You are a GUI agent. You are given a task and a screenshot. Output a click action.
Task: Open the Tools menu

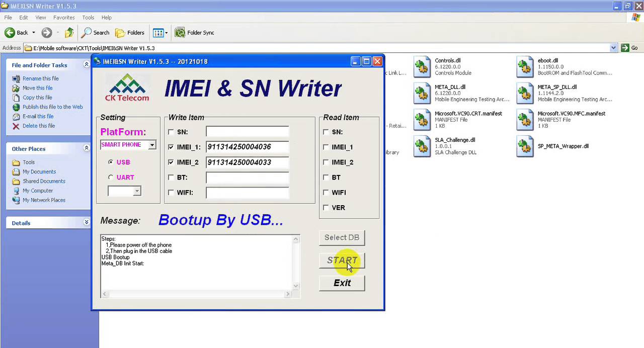click(x=88, y=18)
